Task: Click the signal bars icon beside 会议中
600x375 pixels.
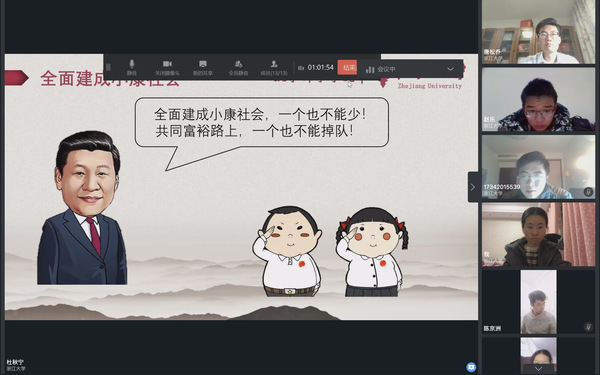Action: [x=370, y=69]
